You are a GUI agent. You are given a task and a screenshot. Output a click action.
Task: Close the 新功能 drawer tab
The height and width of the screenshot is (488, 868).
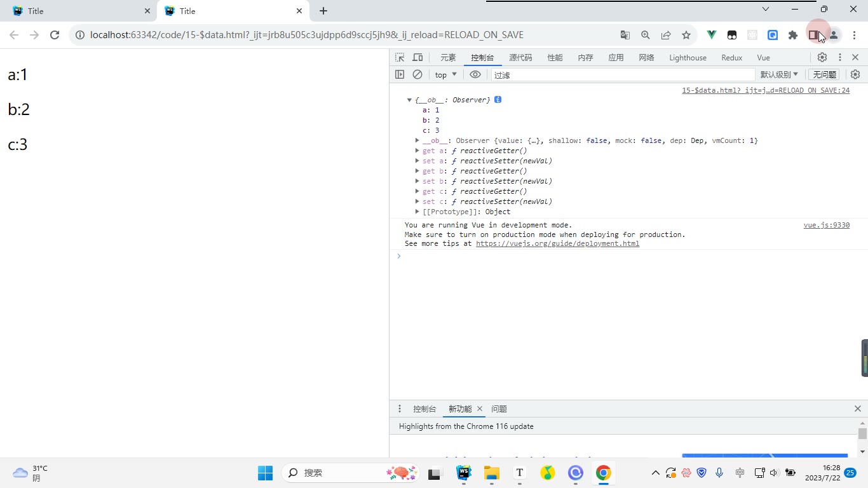pyautogui.click(x=480, y=409)
